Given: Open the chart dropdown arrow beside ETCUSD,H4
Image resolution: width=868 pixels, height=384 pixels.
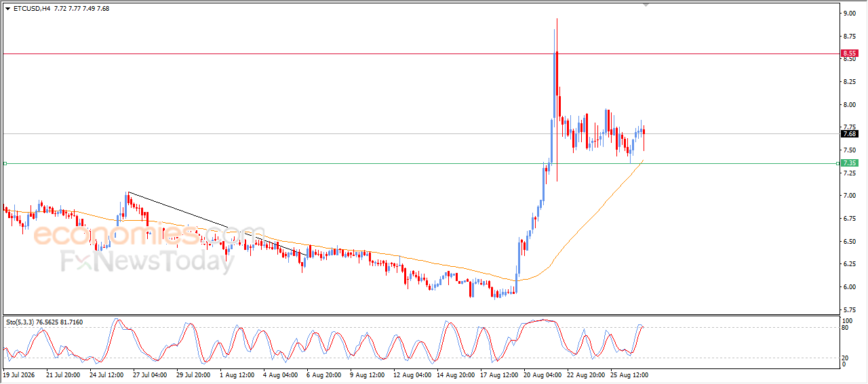Looking at the screenshot, I should [7, 9].
